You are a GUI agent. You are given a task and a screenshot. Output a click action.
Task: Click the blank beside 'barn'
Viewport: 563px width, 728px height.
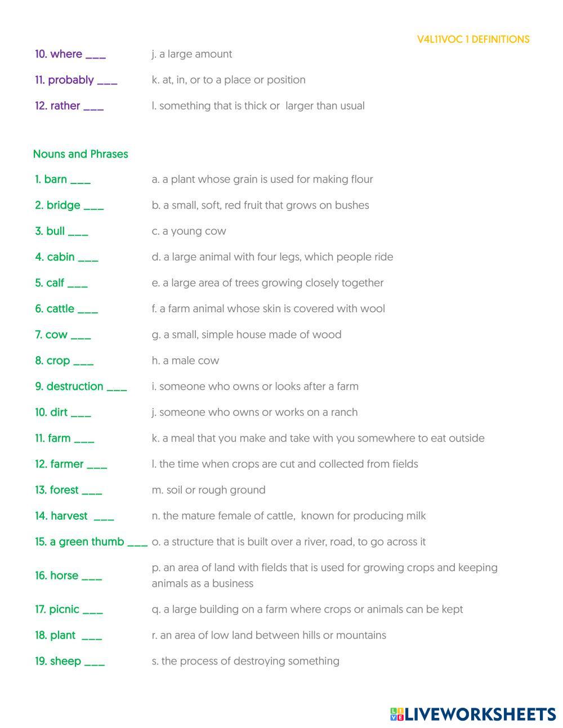pyautogui.click(x=81, y=180)
